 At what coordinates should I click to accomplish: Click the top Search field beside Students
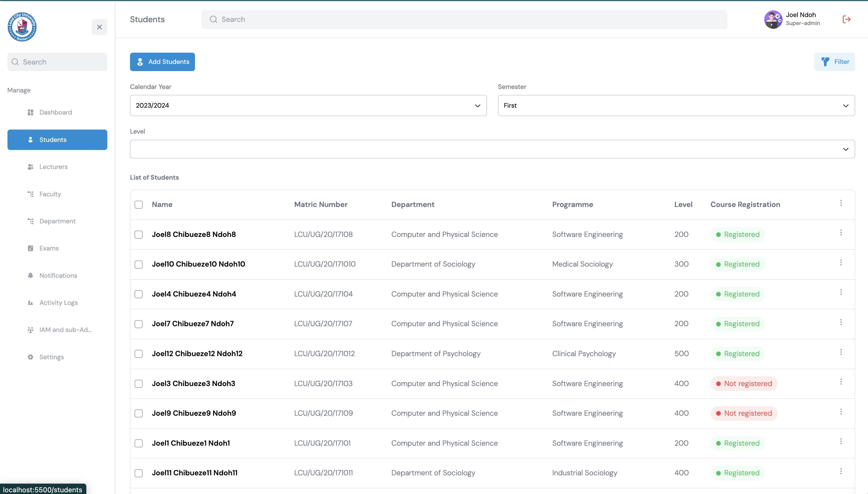pyautogui.click(x=464, y=19)
